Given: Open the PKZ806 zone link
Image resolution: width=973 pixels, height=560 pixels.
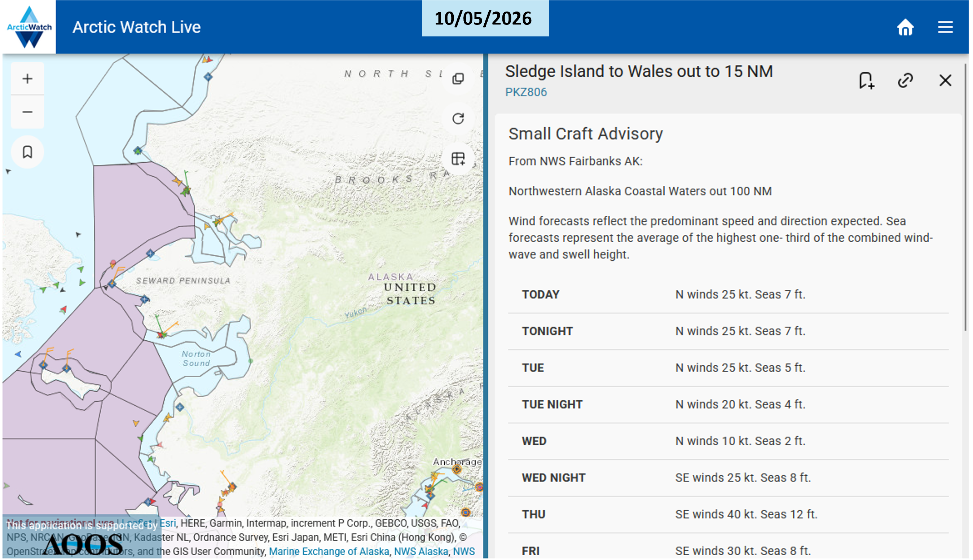Looking at the screenshot, I should (526, 92).
